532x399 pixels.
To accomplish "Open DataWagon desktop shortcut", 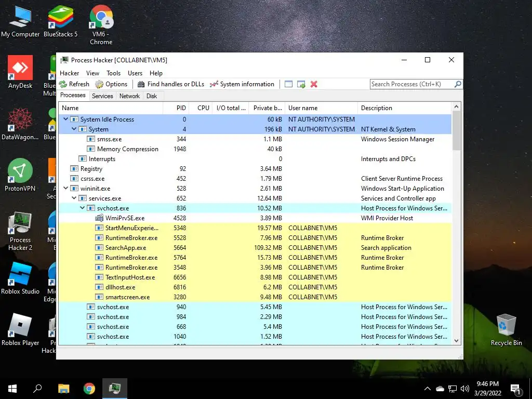I will pos(20,124).
